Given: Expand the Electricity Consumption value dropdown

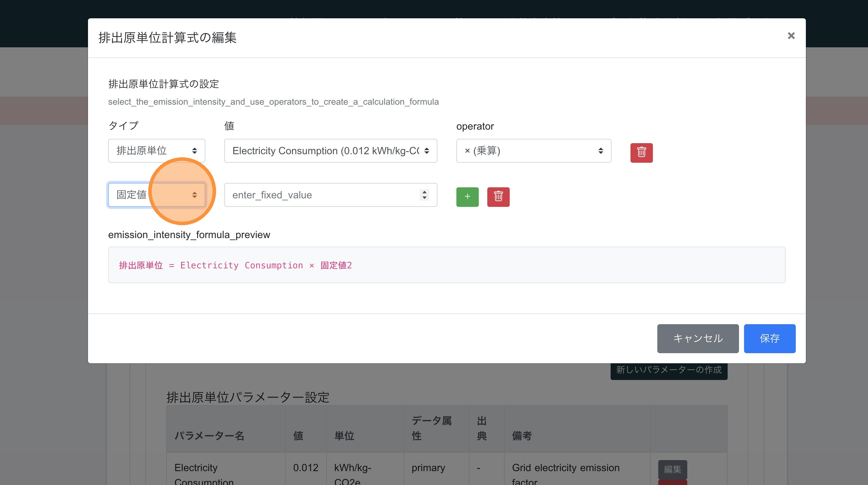Looking at the screenshot, I should (x=330, y=150).
